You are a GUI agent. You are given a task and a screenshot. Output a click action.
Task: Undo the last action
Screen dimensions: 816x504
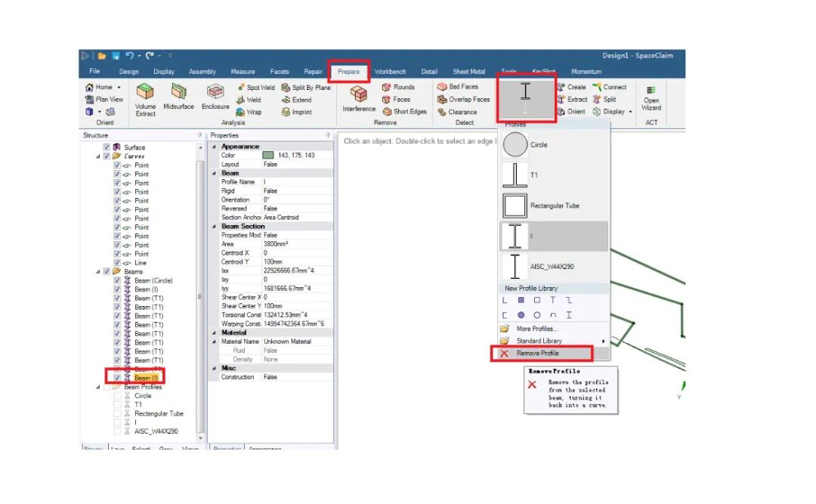(x=130, y=56)
